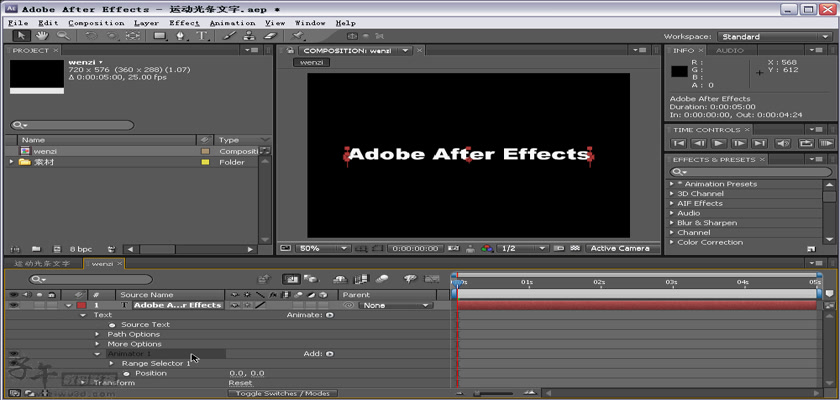The height and width of the screenshot is (400, 840).
Task: Toggle the transparency grid icon
Action: 575,248
